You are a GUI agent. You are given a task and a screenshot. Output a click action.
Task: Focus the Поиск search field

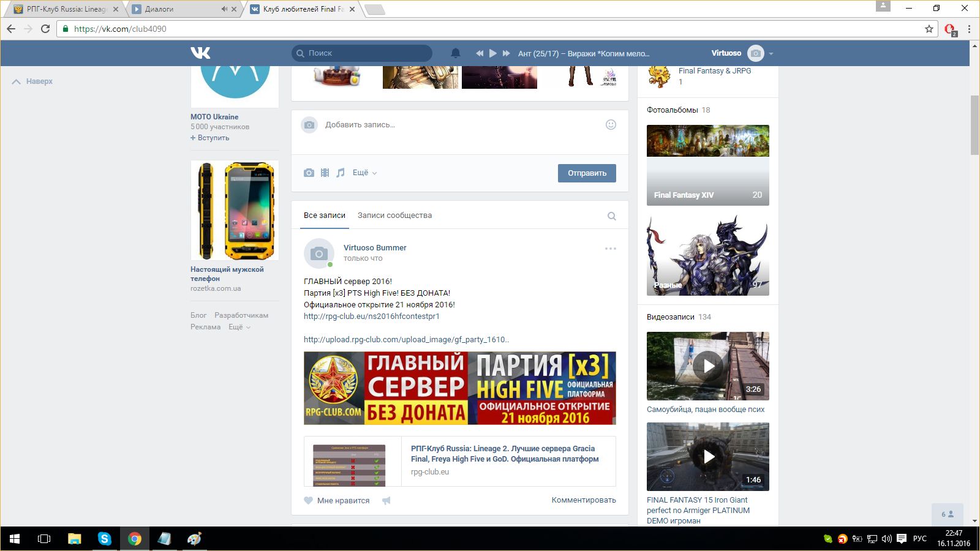coord(362,53)
